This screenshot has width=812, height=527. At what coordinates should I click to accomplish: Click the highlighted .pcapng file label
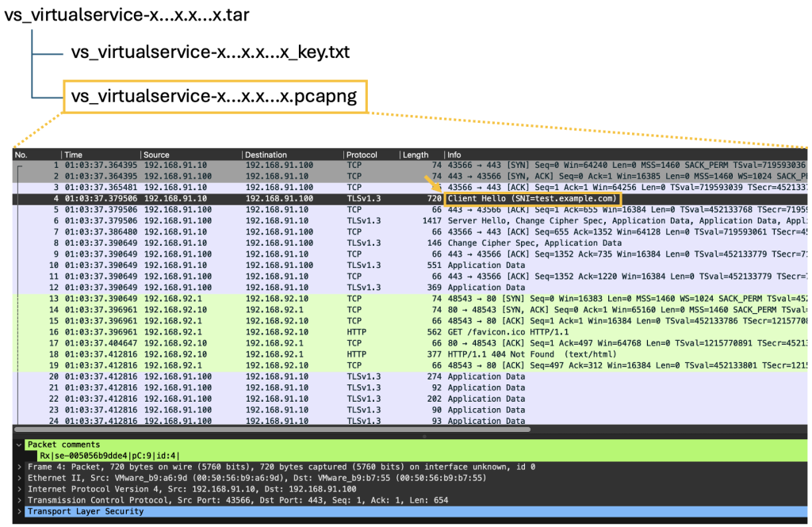pos(214,97)
